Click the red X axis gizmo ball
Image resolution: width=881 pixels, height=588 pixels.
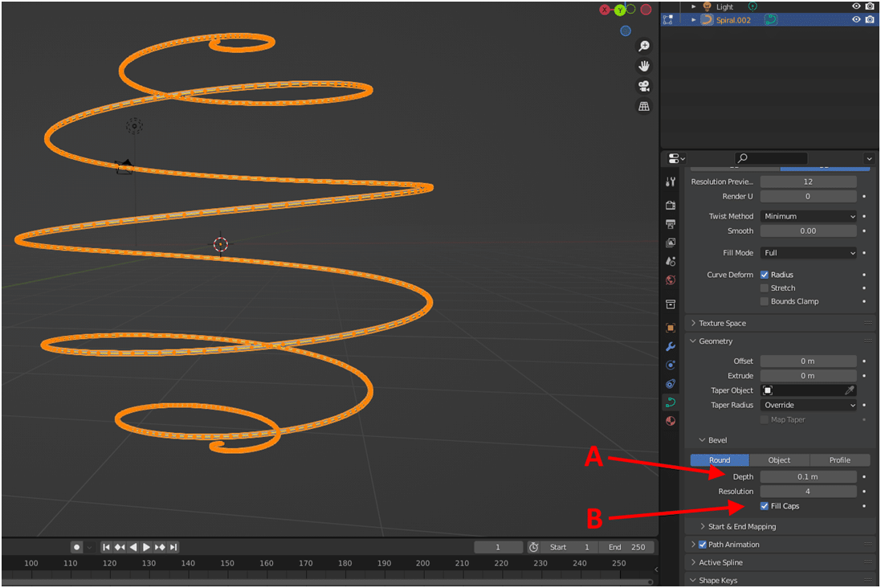tap(605, 10)
